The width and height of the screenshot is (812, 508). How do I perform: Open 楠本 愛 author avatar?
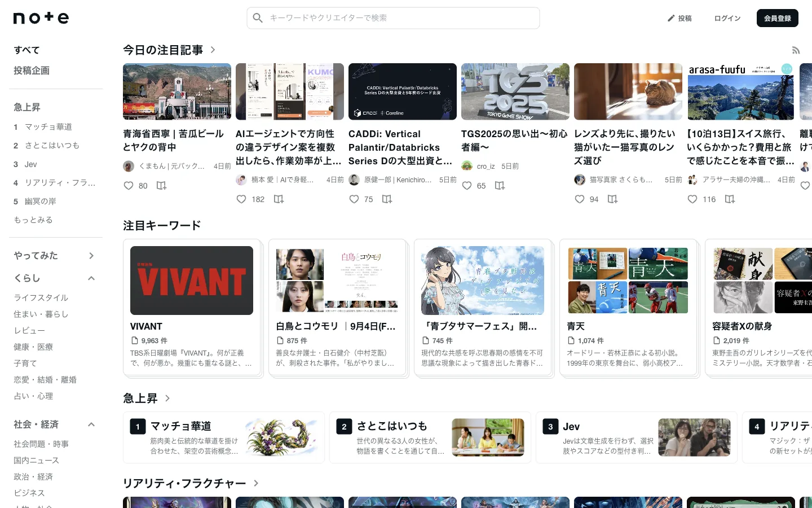click(241, 179)
